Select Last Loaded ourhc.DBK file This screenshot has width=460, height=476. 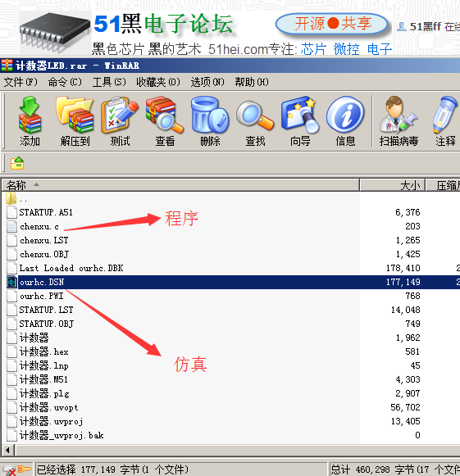(71, 268)
